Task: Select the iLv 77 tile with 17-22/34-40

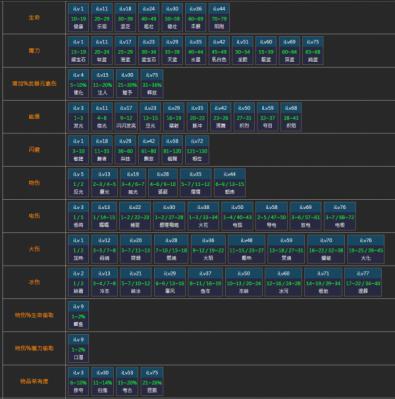Action: tap(363, 282)
